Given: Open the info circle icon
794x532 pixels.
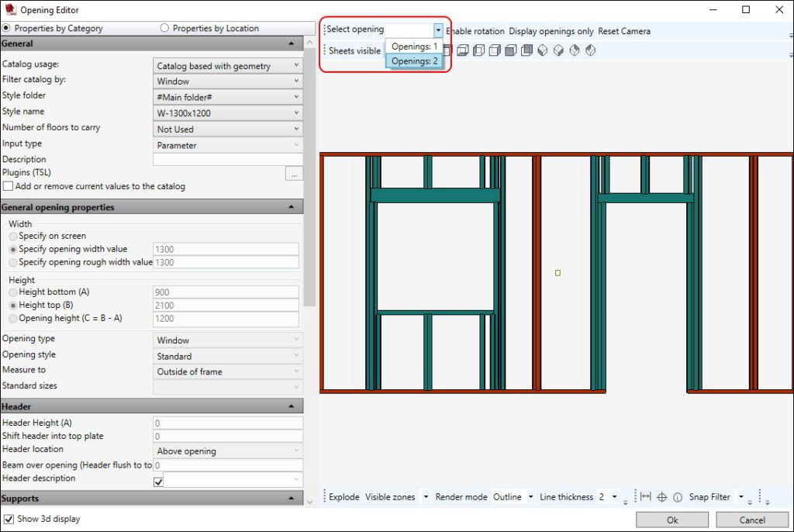Looking at the screenshot, I should click(678, 497).
